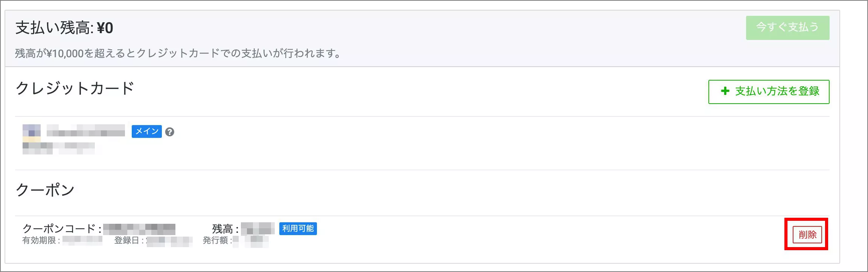Screen dimensions: 868x272
Task: Click the ¥10,000 credit card payment notice text
Action: (x=178, y=53)
